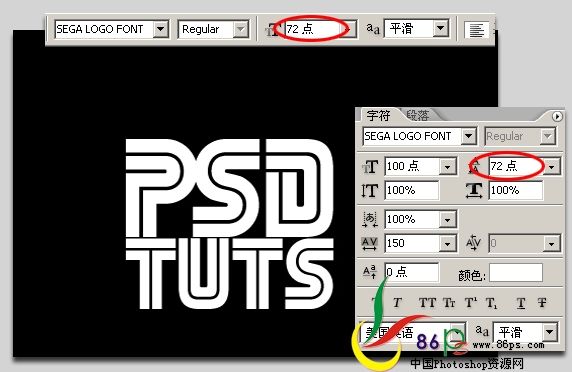Toggle Underline style button
This screenshot has width=572, height=372.
[521, 303]
